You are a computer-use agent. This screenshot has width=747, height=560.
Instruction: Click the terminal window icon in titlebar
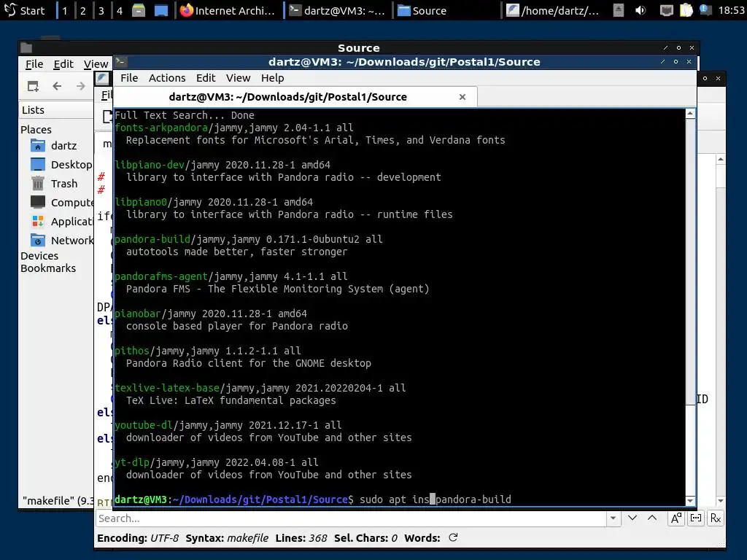tap(121, 61)
